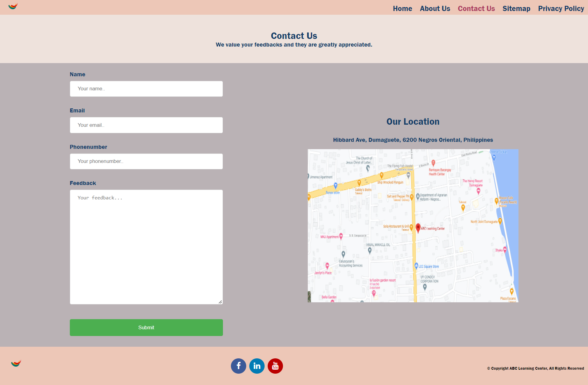Open the Privacy Policy page
This screenshot has height=385, width=588.
561,9
